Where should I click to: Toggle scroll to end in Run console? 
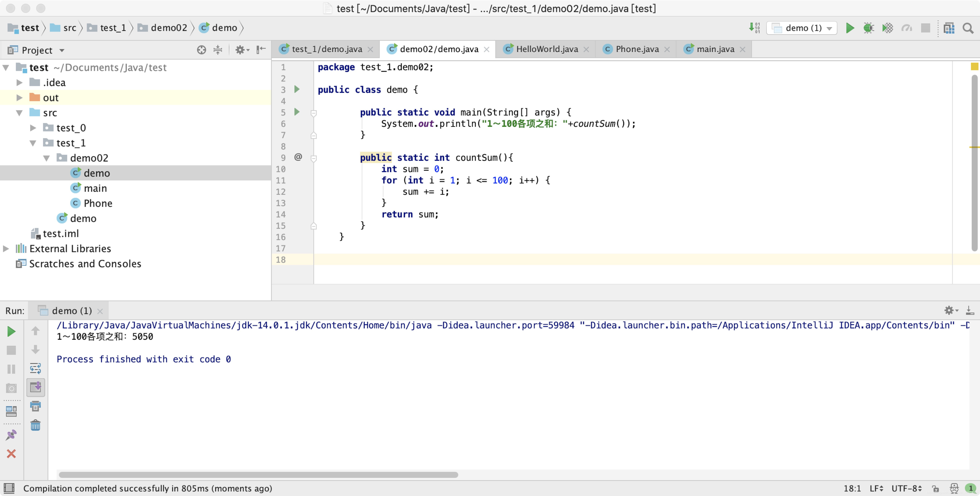point(35,387)
